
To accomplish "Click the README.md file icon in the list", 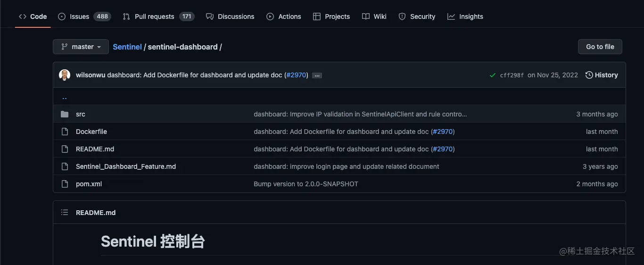I will (65, 149).
